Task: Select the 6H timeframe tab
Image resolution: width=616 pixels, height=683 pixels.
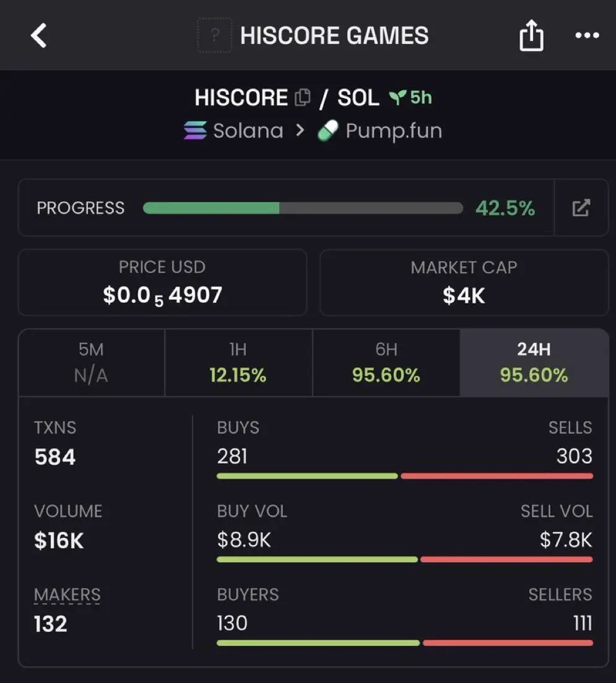Action: point(386,362)
